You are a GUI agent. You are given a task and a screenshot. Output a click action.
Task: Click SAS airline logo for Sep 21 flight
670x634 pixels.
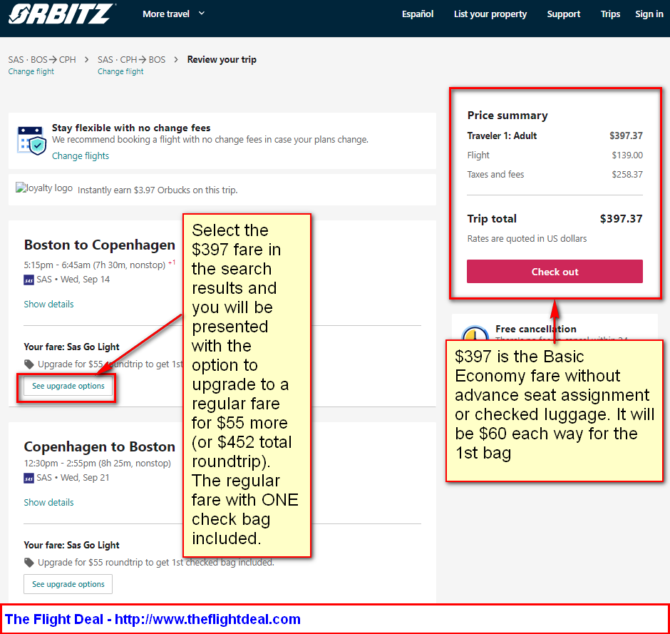coord(29,478)
